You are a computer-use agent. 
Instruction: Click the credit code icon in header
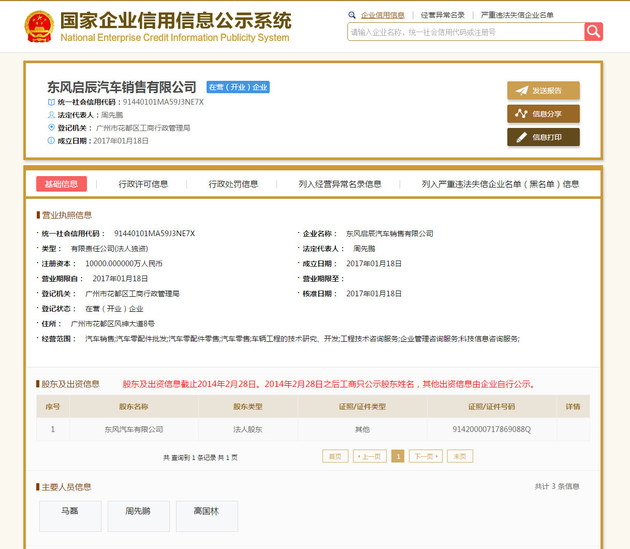click(x=51, y=102)
